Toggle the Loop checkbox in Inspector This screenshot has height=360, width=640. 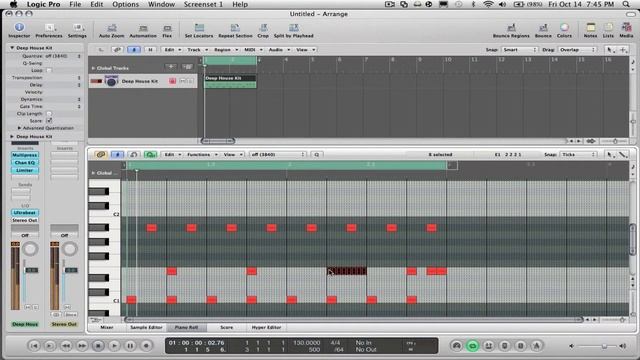[49, 70]
